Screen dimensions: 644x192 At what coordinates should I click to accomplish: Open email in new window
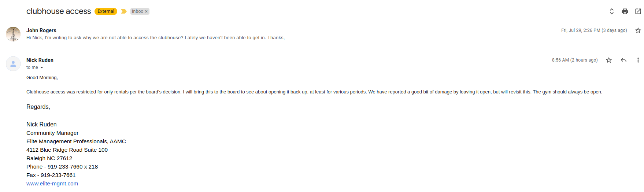(638, 11)
